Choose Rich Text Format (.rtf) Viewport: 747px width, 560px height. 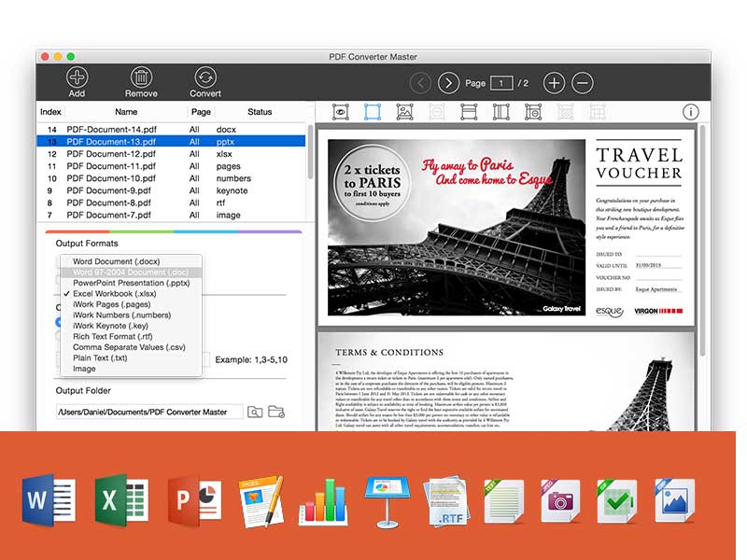click(x=132, y=337)
